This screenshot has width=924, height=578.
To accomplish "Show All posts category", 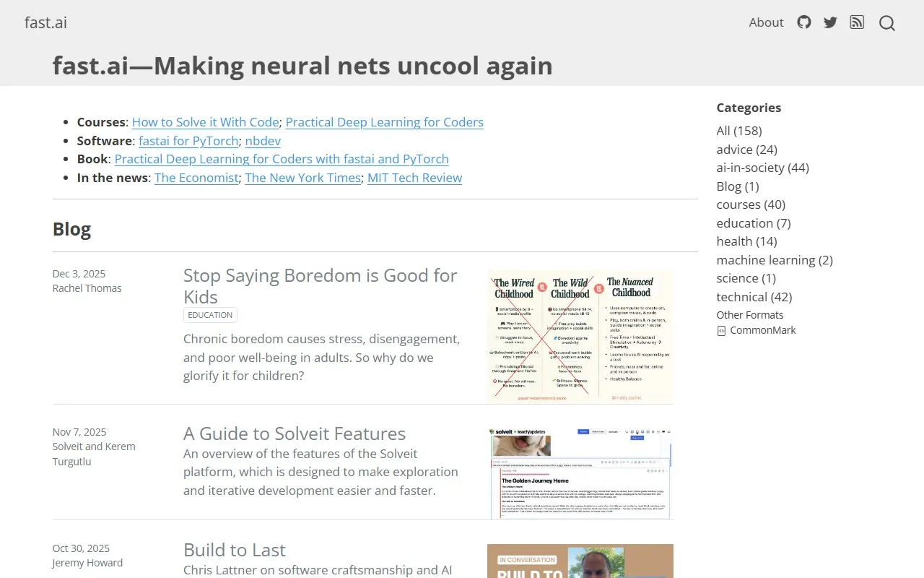I will [x=738, y=131].
